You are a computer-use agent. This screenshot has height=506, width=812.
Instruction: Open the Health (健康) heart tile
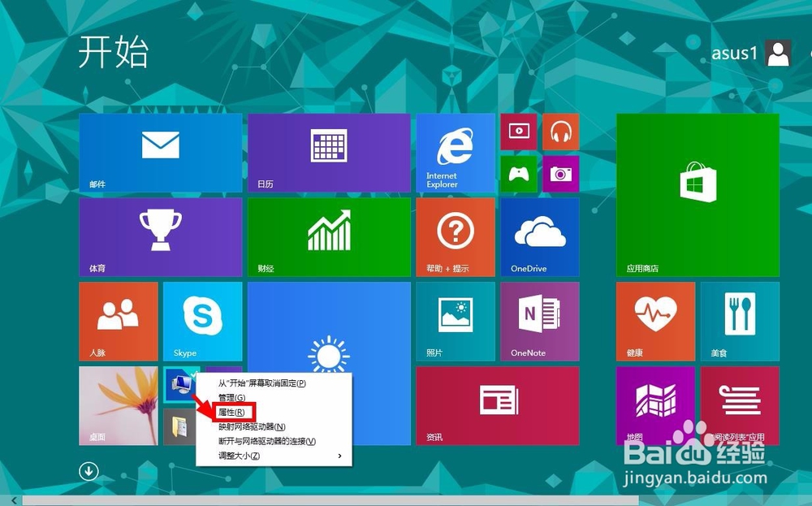[655, 321]
